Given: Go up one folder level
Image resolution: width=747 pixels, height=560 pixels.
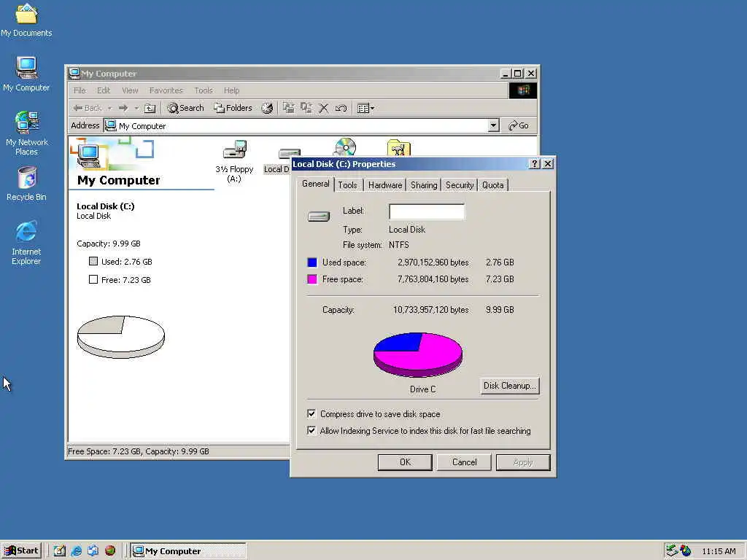Looking at the screenshot, I should pyautogui.click(x=150, y=108).
